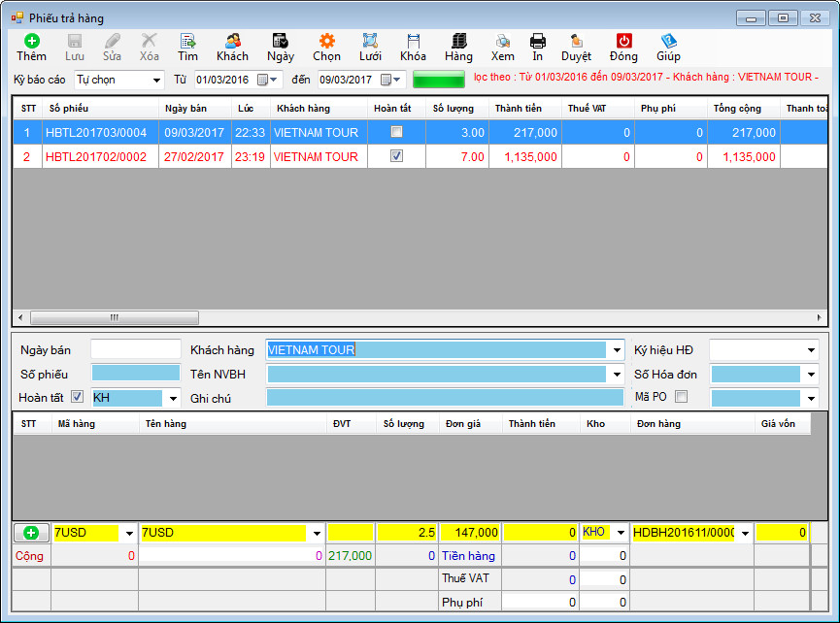Toggle the Hoàn tất checkbox in details form
Screen dimensions: 840x623
[x=77, y=397]
